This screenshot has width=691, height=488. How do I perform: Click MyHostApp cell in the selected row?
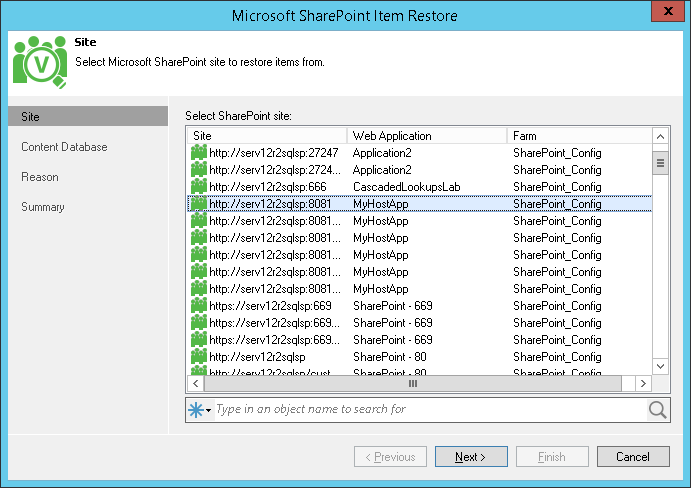[x=381, y=204]
